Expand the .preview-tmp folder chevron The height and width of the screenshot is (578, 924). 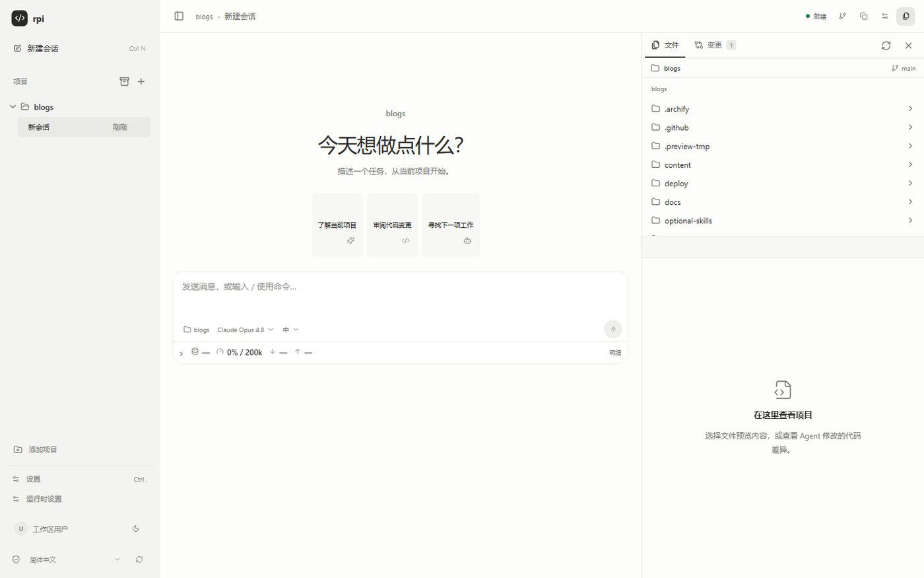pos(910,146)
